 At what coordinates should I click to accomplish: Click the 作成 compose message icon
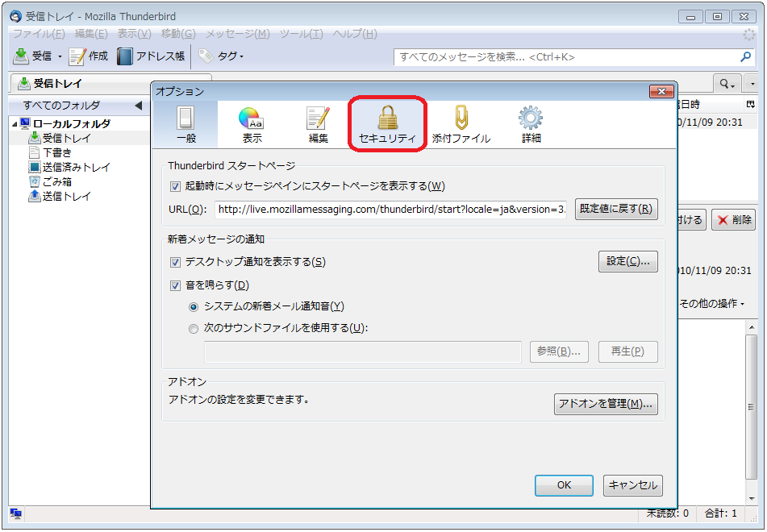pyautogui.click(x=77, y=56)
